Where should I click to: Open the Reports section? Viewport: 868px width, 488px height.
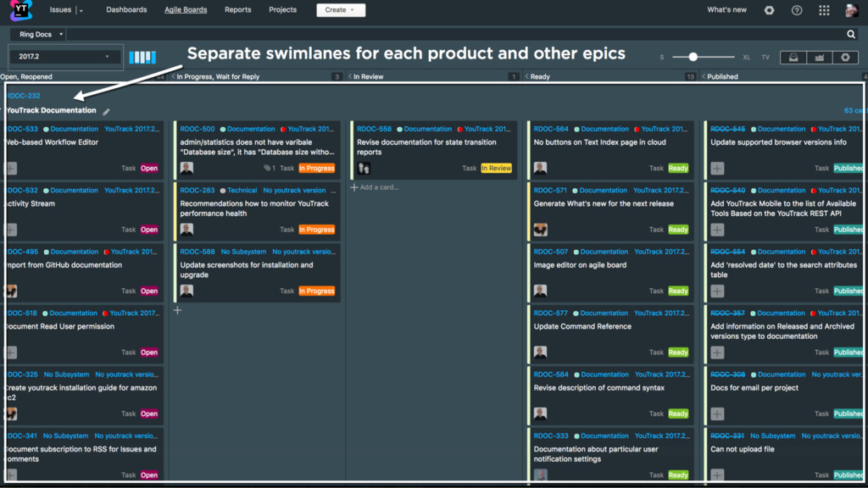point(237,10)
